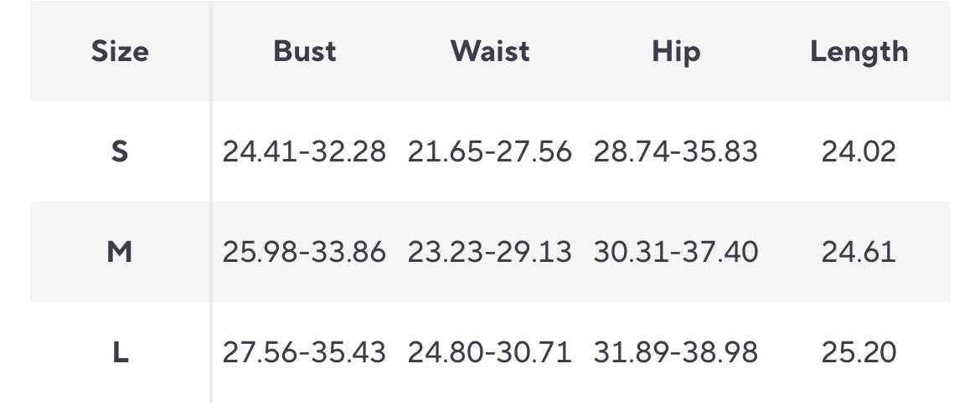Screen dimensions: 980x410
Task: Click hip value 28.74-35.83
Action: tap(675, 151)
